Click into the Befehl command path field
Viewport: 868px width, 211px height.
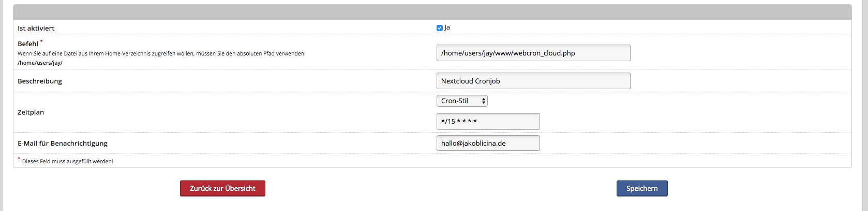tap(533, 53)
